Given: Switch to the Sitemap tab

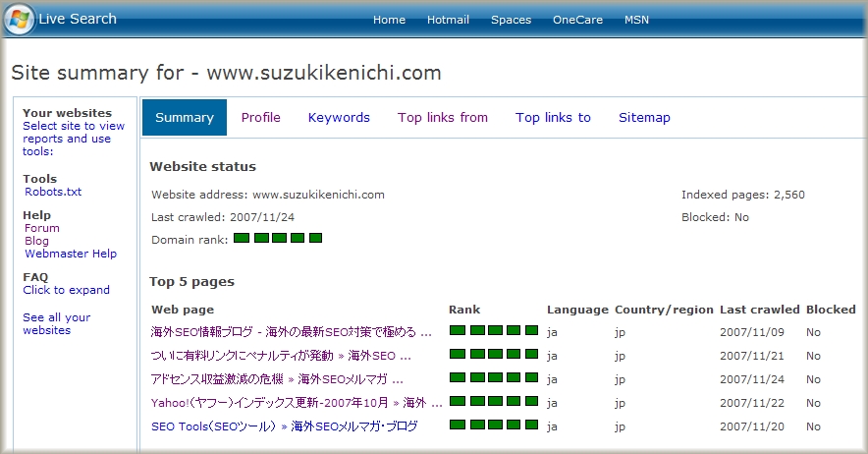Looking at the screenshot, I should click(x=644, y=118).
